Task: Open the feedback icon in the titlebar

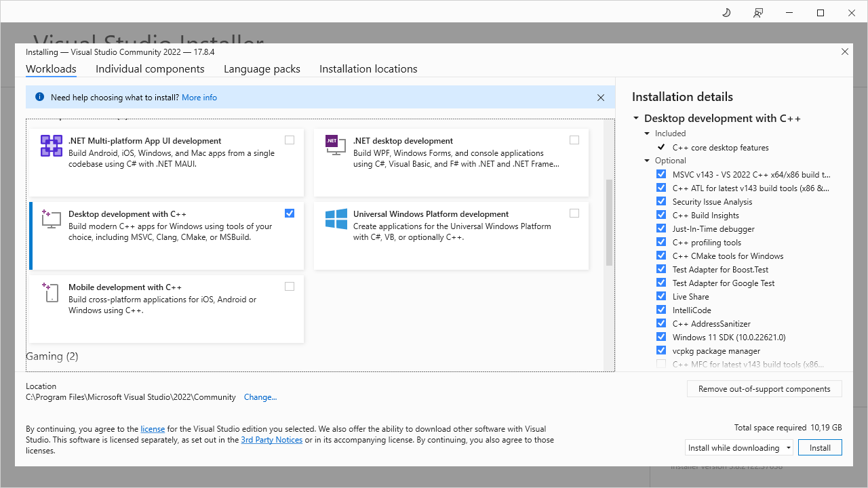Action: [757, 12]
